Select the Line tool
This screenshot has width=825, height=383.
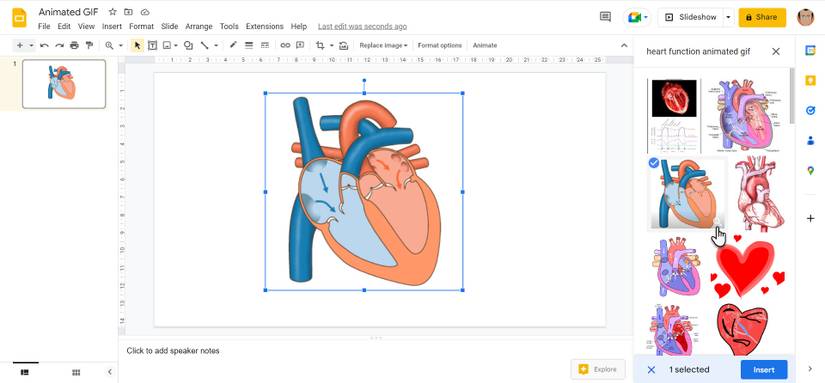(x=205, y=45)
